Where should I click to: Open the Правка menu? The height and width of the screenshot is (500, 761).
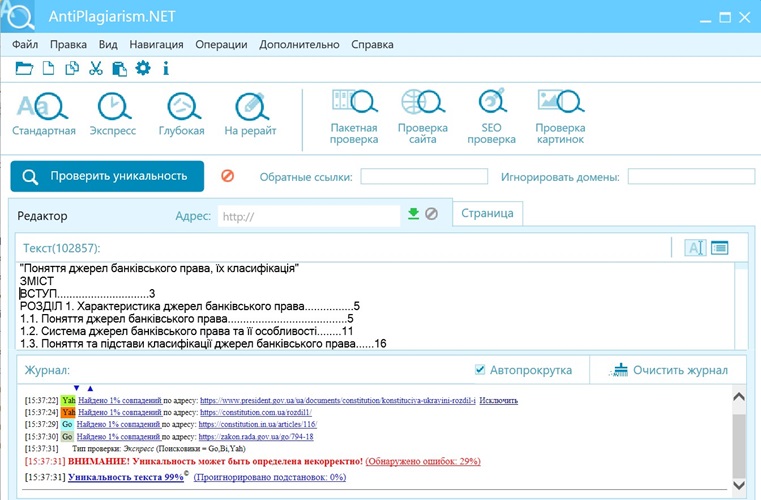pos(68,45)
